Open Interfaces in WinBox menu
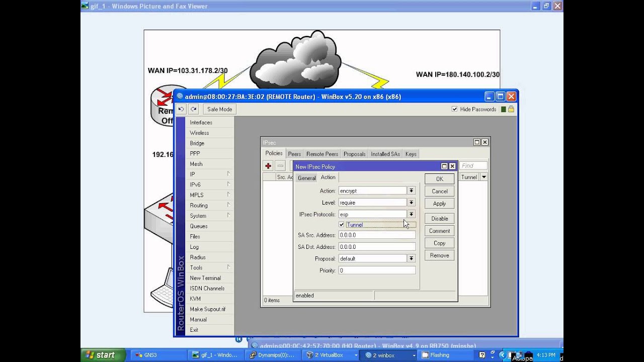The height and width of the screenshot is (362, 644). [210, 123]
